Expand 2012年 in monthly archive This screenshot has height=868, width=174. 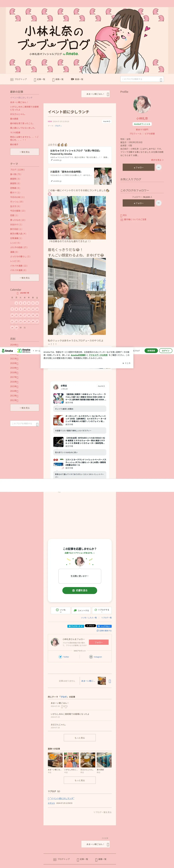click(x=14, y=400)
